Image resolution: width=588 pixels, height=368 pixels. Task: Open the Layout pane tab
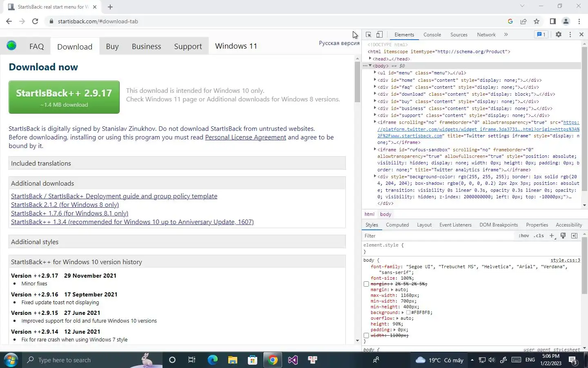coord(424,225)
